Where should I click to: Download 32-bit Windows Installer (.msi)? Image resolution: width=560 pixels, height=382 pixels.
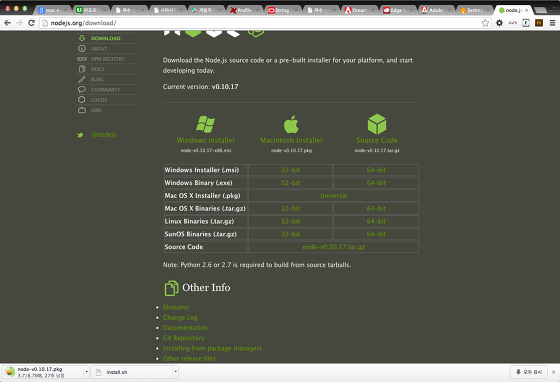(x=290, y=170)
